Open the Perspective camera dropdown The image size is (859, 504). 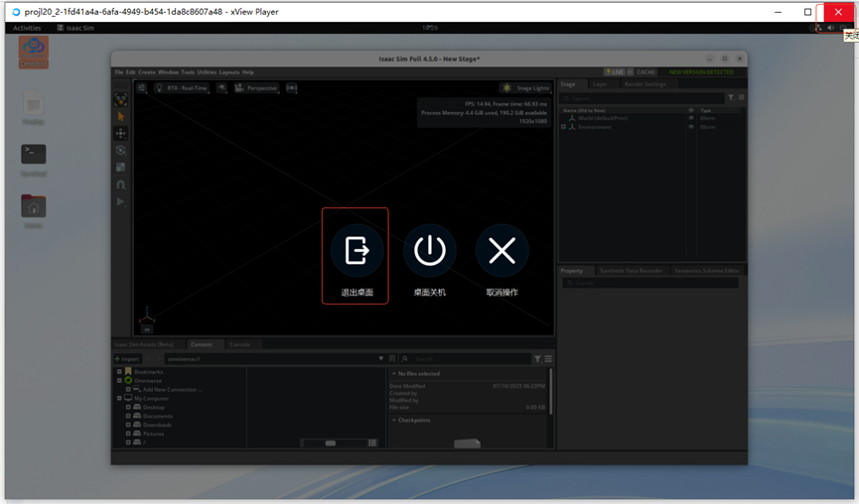(x=256, y=87)
